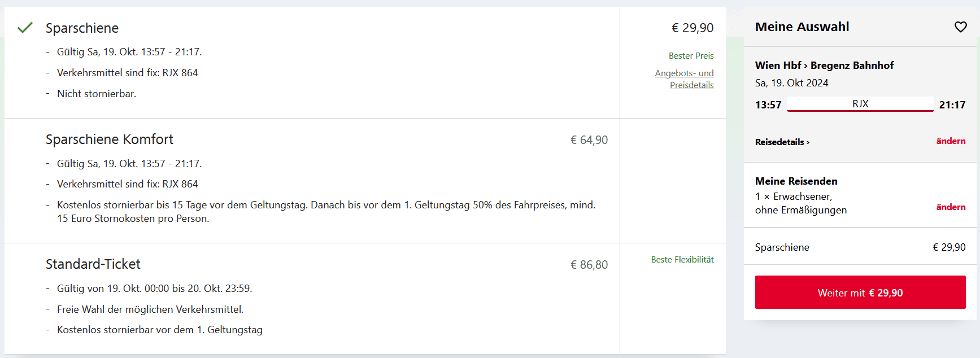The image size is (980, 358).
Task: Click the RJX train segment bar
Action: 860,104
